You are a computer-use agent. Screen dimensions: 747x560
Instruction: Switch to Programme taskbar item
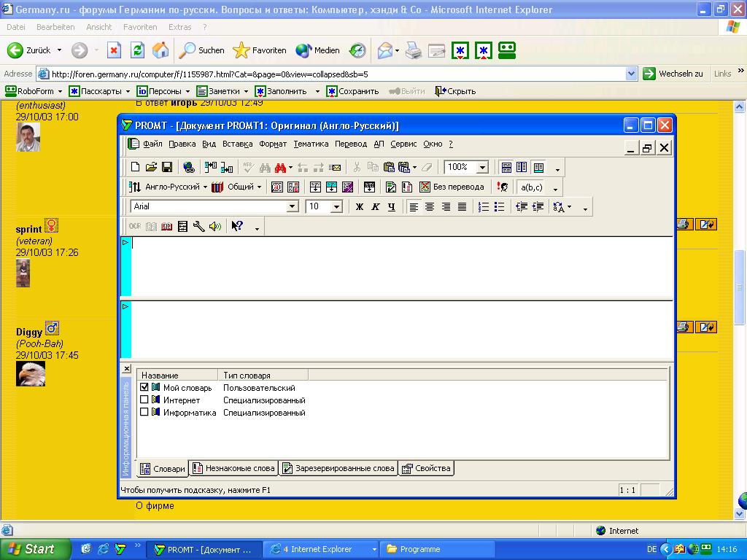tap(438, 550)
